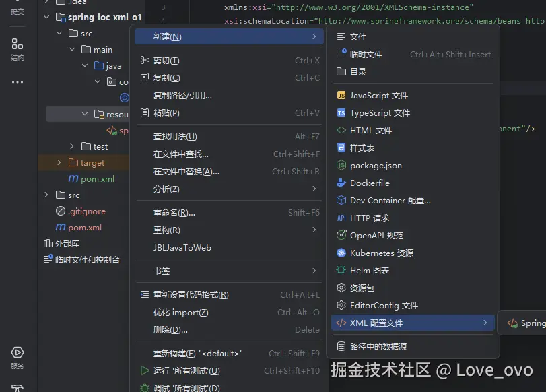Click the EditorConfig file gear icon
Image resolution: width=546 pixels, height=392 pixels.
[x=341, y=305]
